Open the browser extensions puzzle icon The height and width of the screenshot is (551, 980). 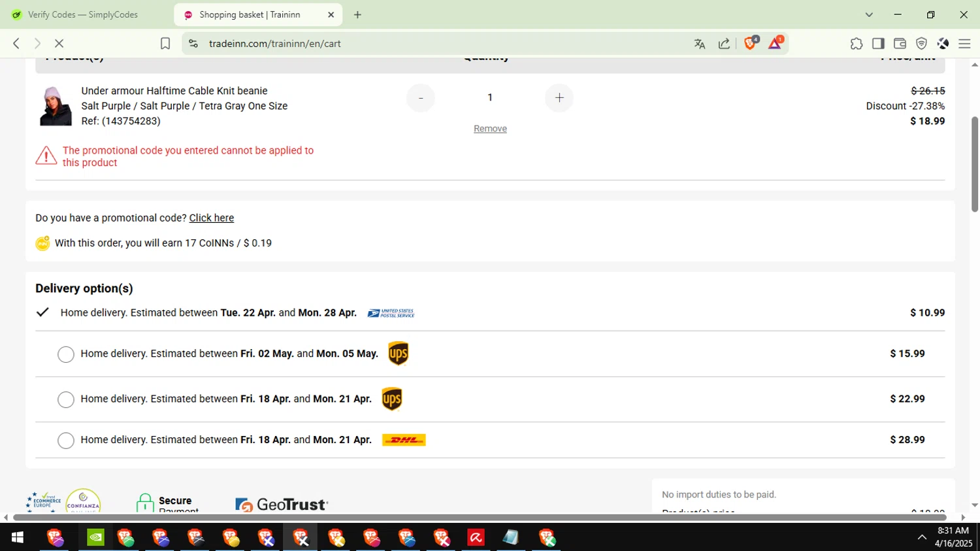(x=856, y=44)
